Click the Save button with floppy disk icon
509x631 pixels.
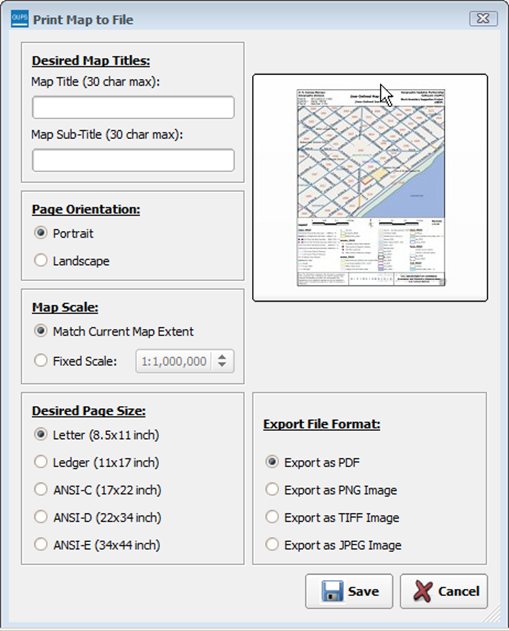pos(349,591)
